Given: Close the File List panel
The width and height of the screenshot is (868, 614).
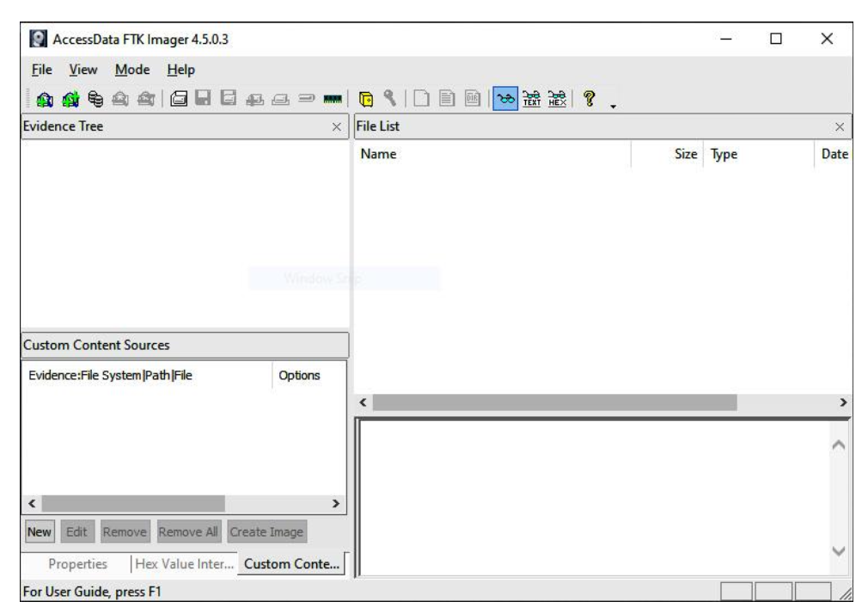Looking at the screenshot, I should coord(840,127).
